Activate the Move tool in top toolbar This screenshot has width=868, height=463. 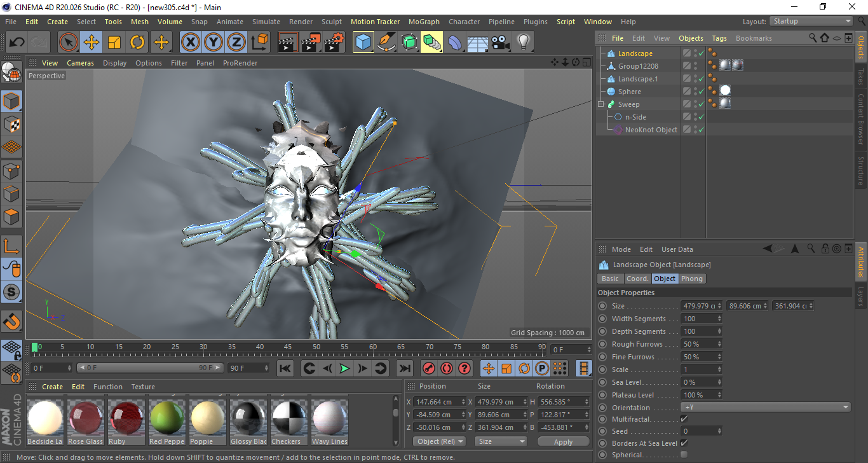pyautogui.click(x=92, y=43)
